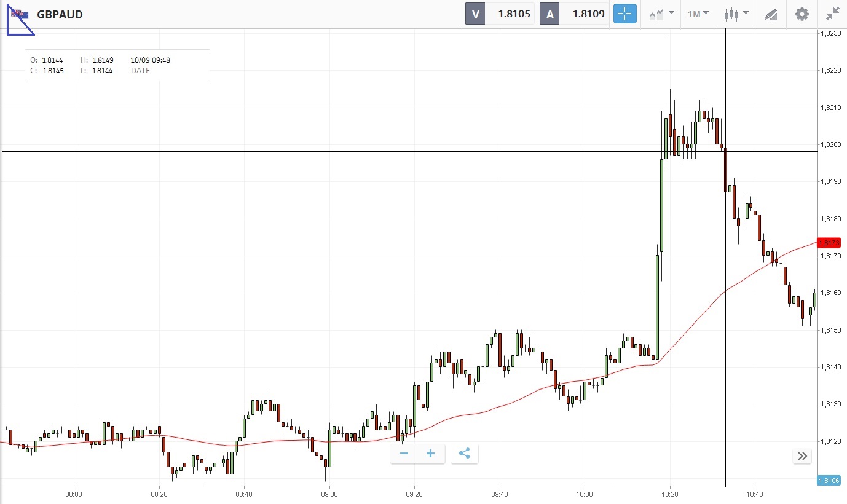Click the O: 1.8144 open value
The width and height of the screenshot is (847, 504).
click(x=47, y=60)
